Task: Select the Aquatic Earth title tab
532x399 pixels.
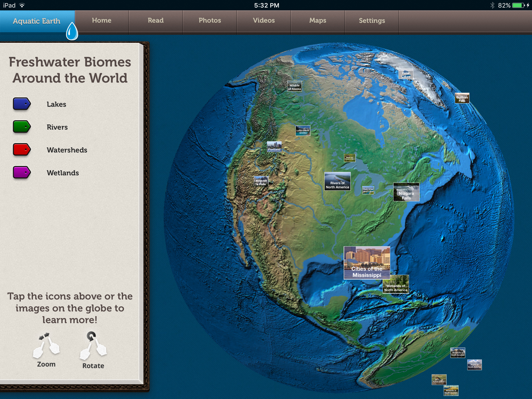Action: pyautogui.click(x=37, y=21)
